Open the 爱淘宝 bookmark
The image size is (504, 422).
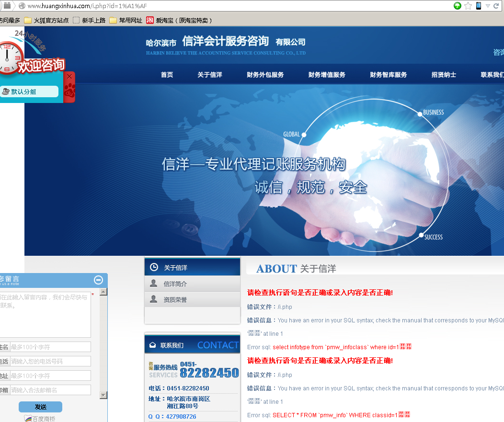pos(179,20)
